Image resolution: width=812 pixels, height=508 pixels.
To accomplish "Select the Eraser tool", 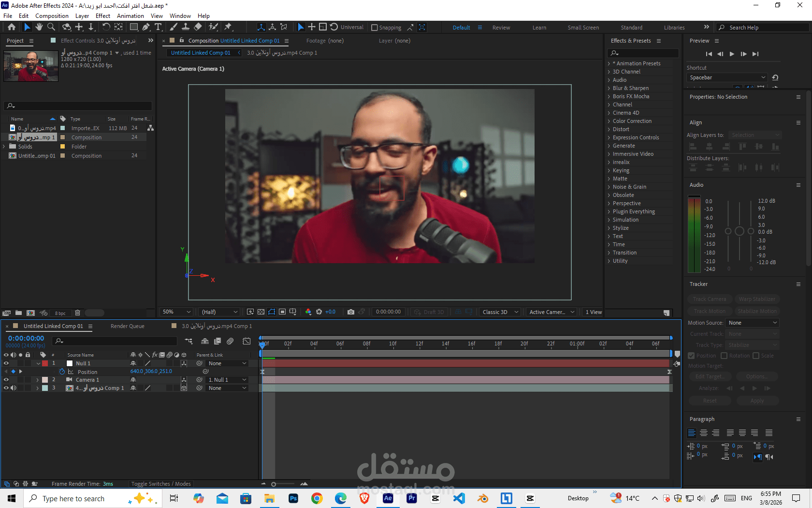I will click(x=198, y=27).
